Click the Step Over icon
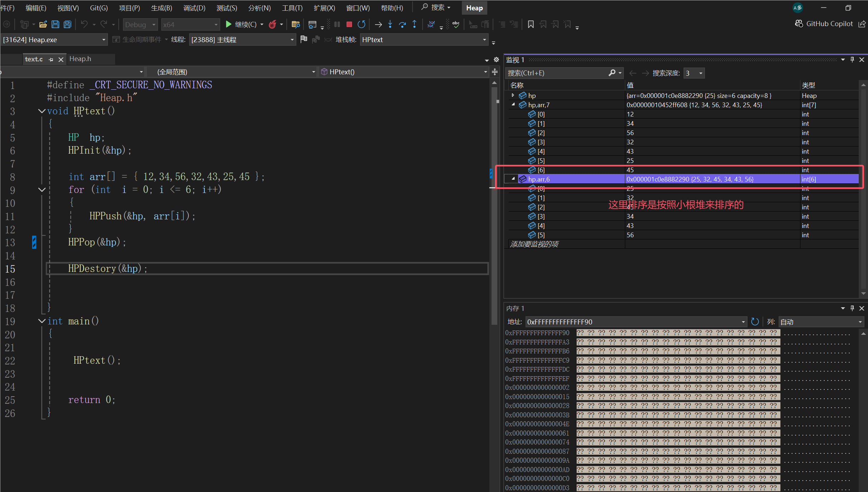Screen dimensions: 868x492 (x=402, y=24)
